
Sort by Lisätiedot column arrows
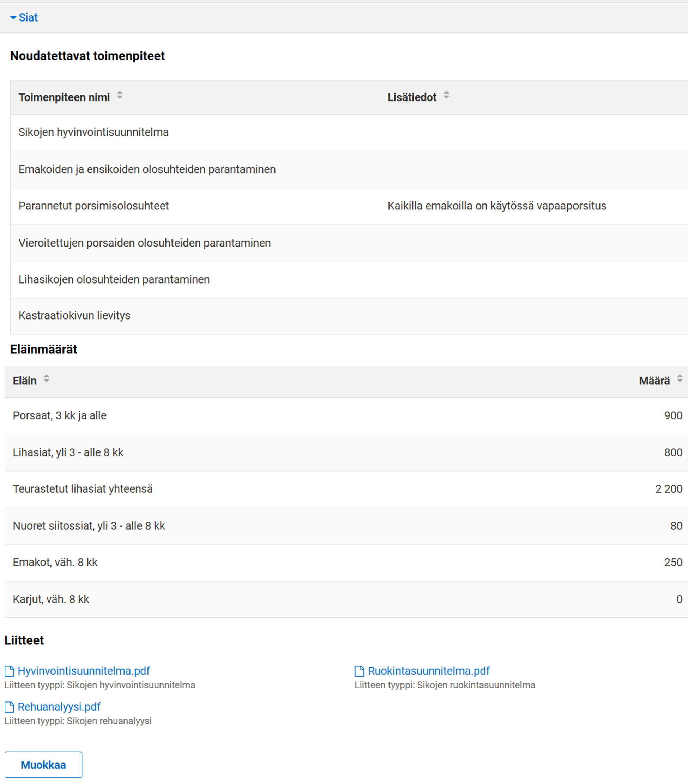click(446, 95)
